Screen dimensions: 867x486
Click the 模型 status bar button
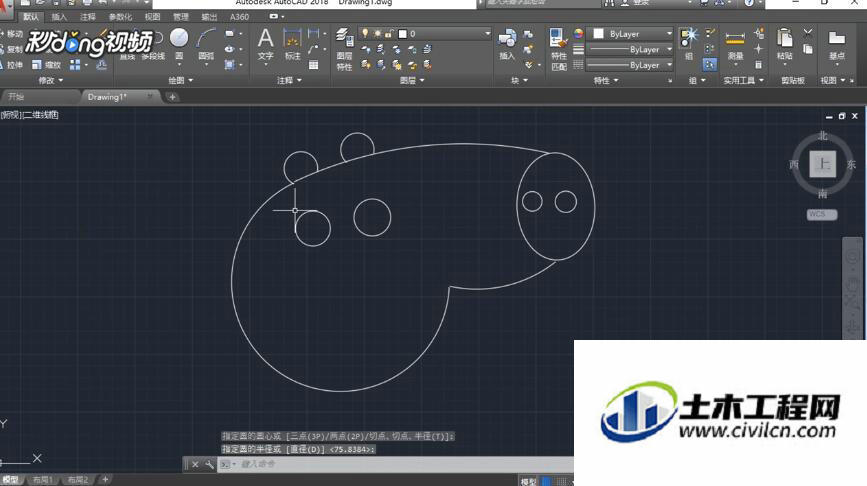529,481
